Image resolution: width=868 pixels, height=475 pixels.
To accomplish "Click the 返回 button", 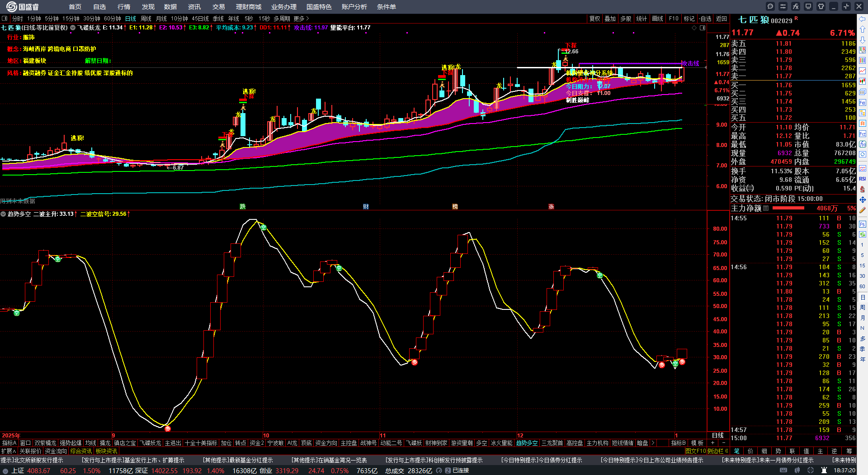I will [722, 19].
